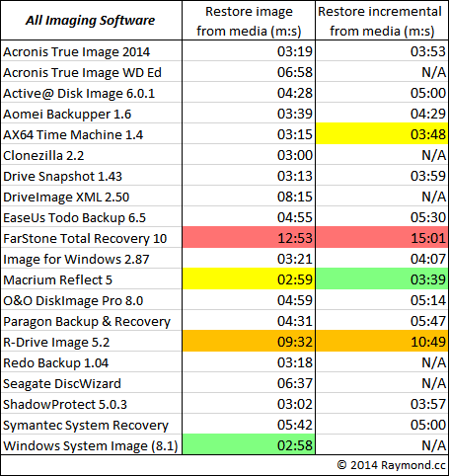Click the red 12:53 FarStone restore cell
The height and width of the screenshot is (476, 449).
pos(249,238)
